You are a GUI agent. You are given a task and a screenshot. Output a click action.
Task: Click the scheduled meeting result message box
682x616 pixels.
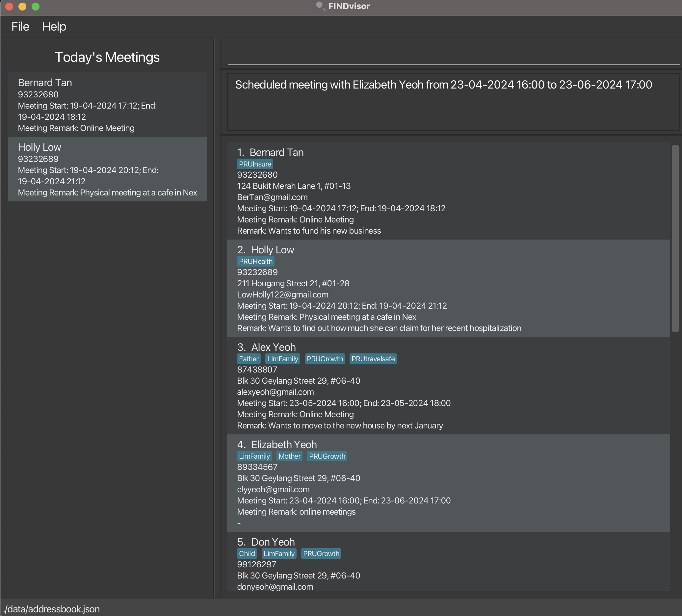coord(453,102)
